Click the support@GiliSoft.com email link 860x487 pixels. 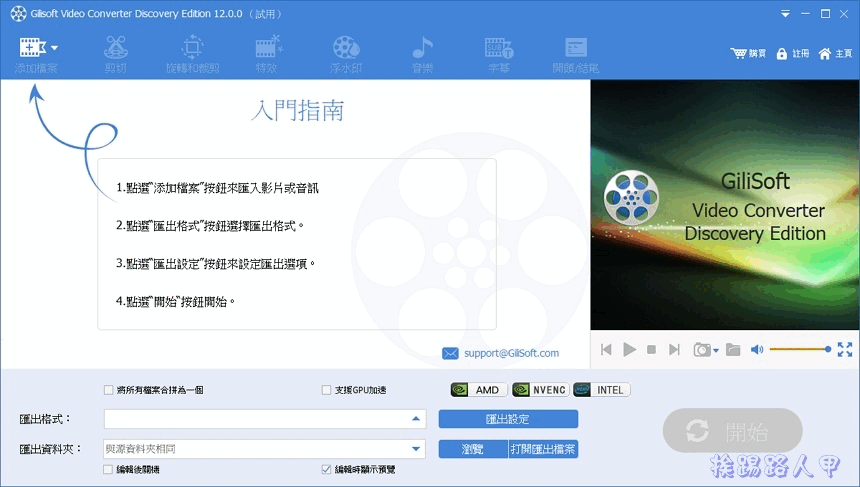coord(511,353)
